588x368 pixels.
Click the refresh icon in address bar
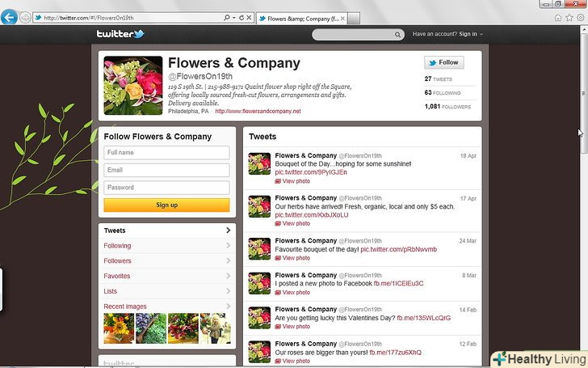241,18
